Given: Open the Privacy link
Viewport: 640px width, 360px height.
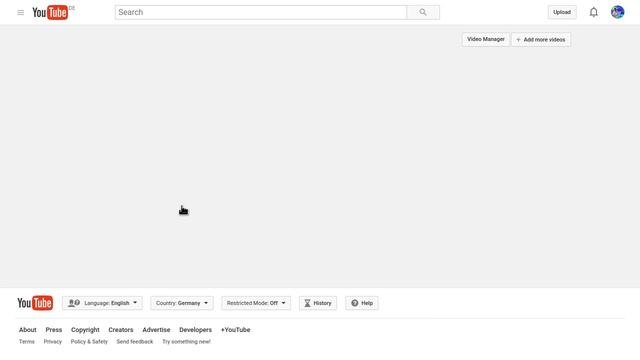Looking at the screenshot, I should [53, 342].
